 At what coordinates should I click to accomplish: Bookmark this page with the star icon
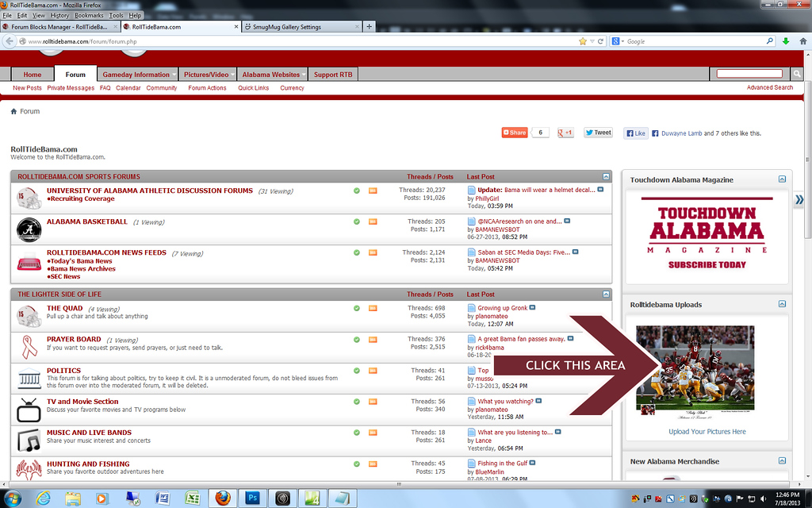[583, 40]
